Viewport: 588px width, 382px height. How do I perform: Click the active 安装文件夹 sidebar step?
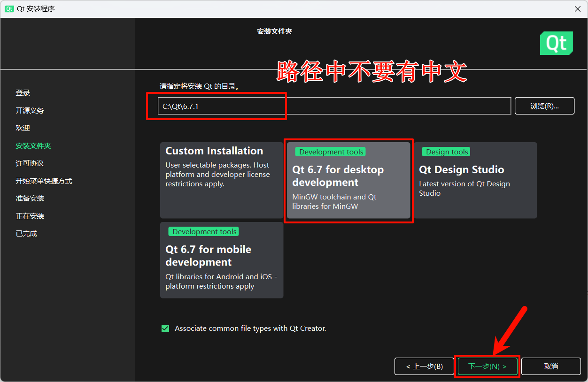pos(33,146)
